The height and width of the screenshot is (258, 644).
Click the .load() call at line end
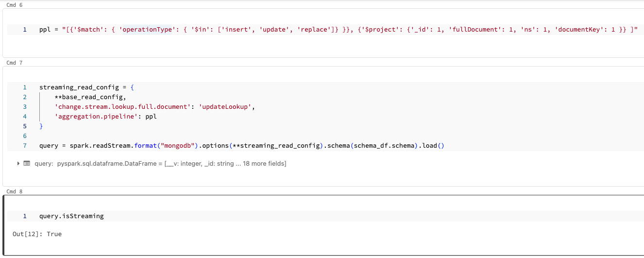(x=431, y=146)
